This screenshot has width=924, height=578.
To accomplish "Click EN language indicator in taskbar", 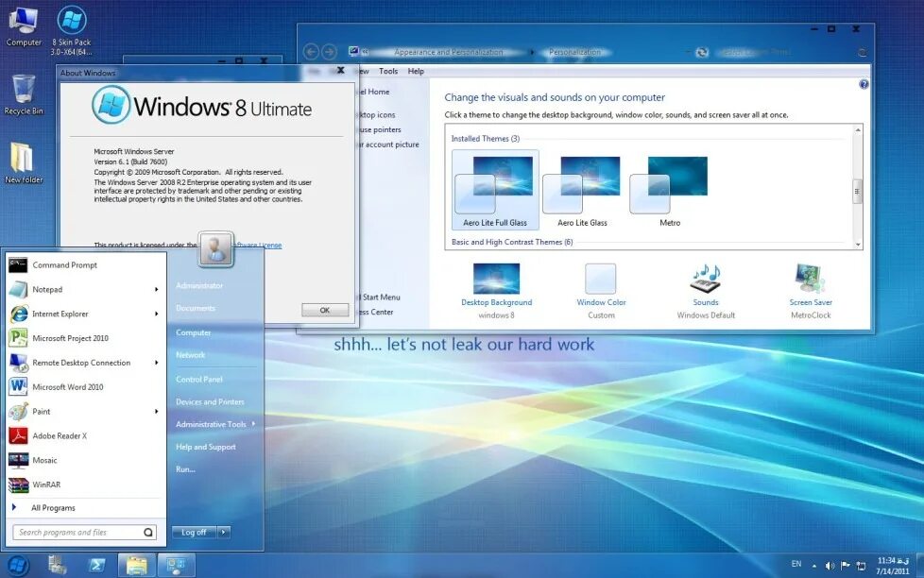I will [x=796, y=564].
